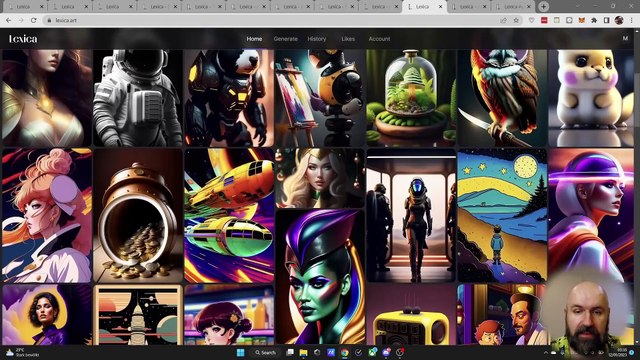The image size is (640, 360).
Task: Open the black-and-white astronaut image
Action: (138, 98)
